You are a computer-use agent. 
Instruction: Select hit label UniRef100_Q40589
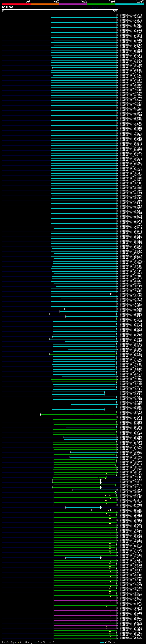tap(131, 58)
